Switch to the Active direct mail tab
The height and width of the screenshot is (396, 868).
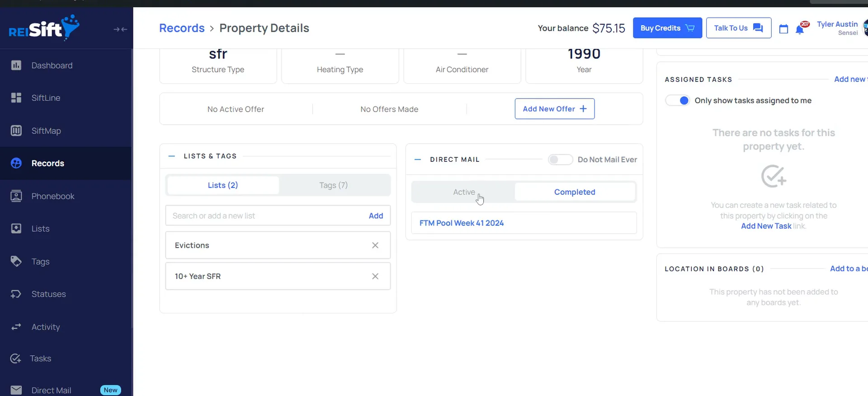[464, 192]
